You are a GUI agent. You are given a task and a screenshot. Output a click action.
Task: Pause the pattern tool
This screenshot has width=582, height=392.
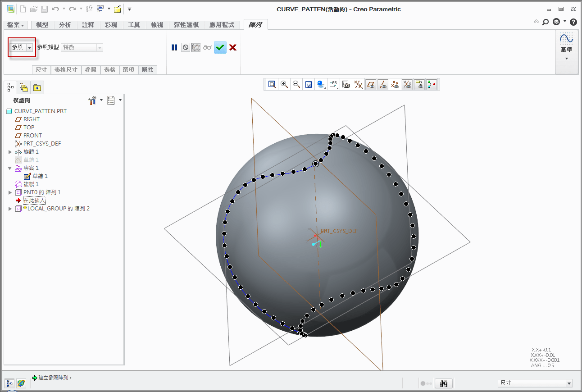click(x=174, y=47)
